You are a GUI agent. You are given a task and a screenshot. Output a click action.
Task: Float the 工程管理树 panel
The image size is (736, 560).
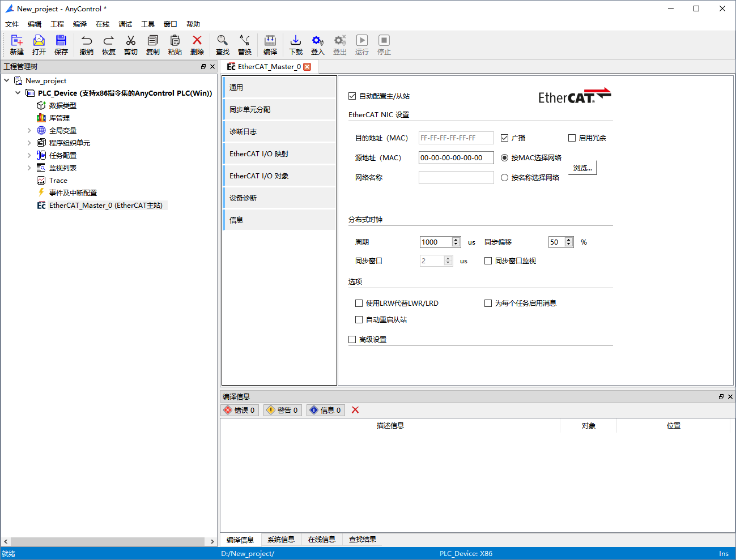tap(203, 67)
